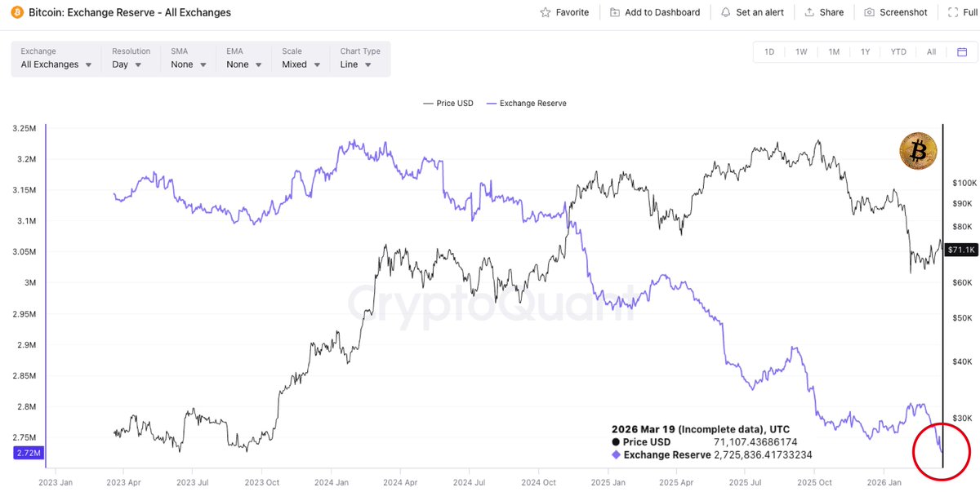Select the YTD time range tab
This screenshot has width=980, height=492.
898,52
